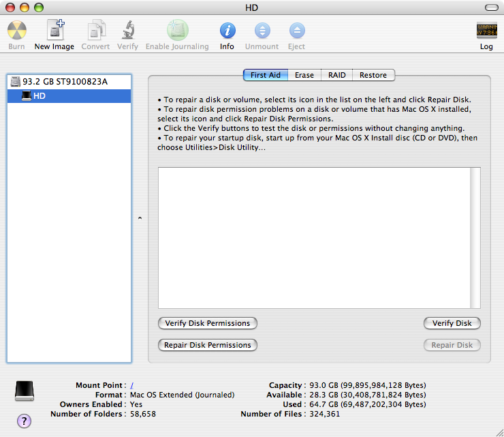Click the Owners Enabled value Yes

[x=136, y=404]
